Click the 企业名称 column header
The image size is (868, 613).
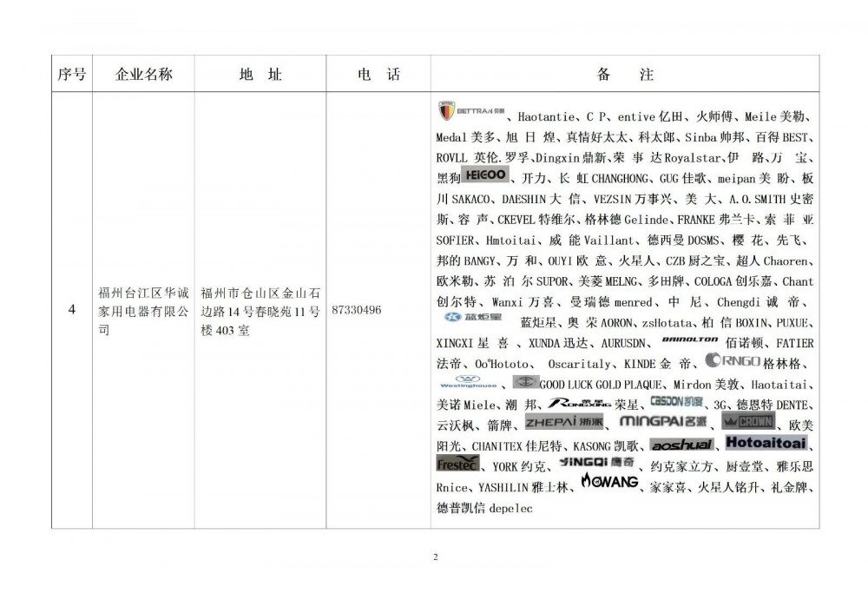[143, 75]
